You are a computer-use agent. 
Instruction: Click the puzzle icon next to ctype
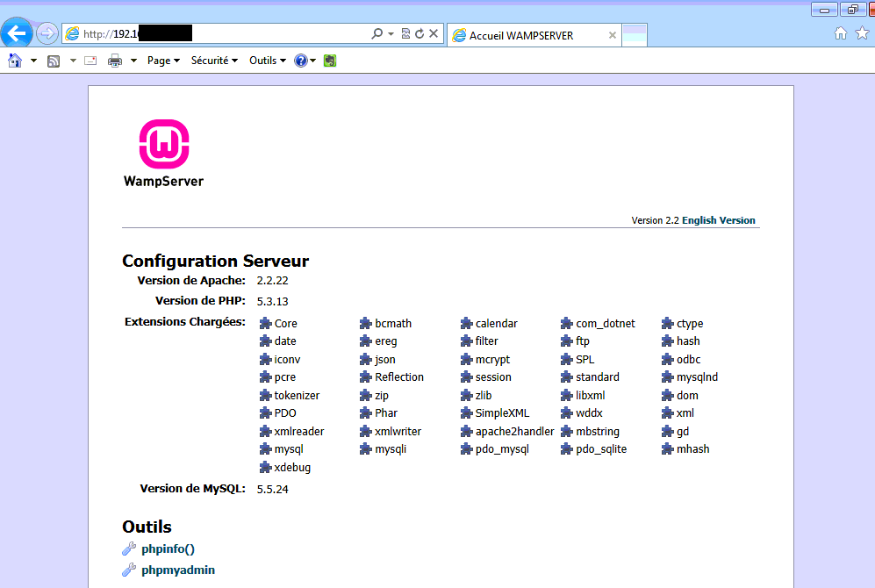(667, 323)
